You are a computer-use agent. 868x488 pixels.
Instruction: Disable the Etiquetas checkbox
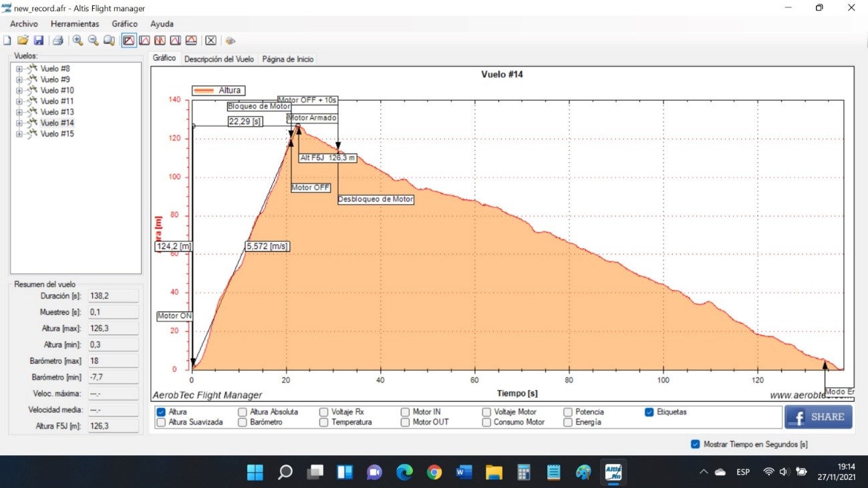(649, 412)
